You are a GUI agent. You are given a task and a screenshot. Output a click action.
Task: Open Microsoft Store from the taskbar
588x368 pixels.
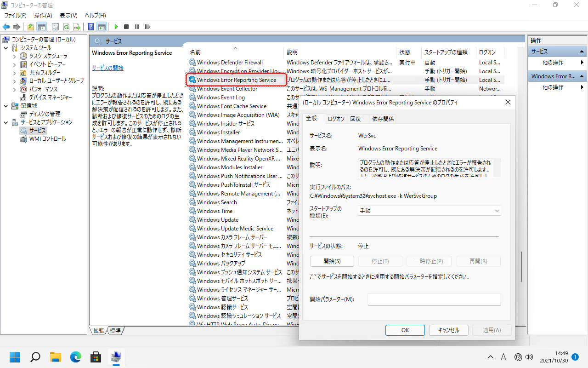click(x=96, y=356)
